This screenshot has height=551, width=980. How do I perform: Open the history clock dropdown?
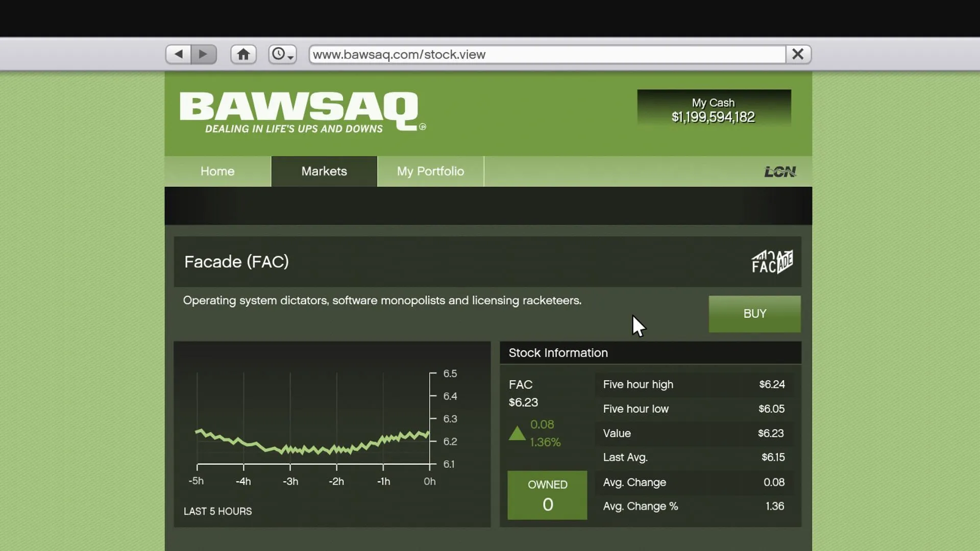[282, 54]
